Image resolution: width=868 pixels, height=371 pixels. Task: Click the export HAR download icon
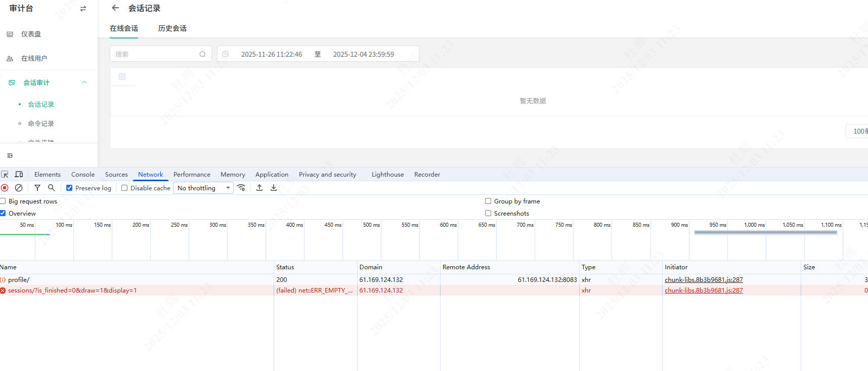pyautogui.click(x=274, y=188)
